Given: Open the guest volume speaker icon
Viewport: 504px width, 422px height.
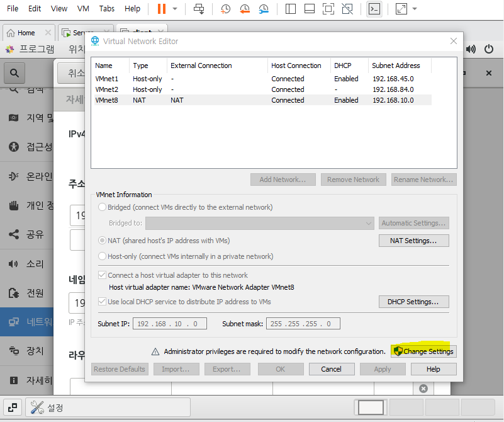Looking at the screenshot, I should (471, 49).
